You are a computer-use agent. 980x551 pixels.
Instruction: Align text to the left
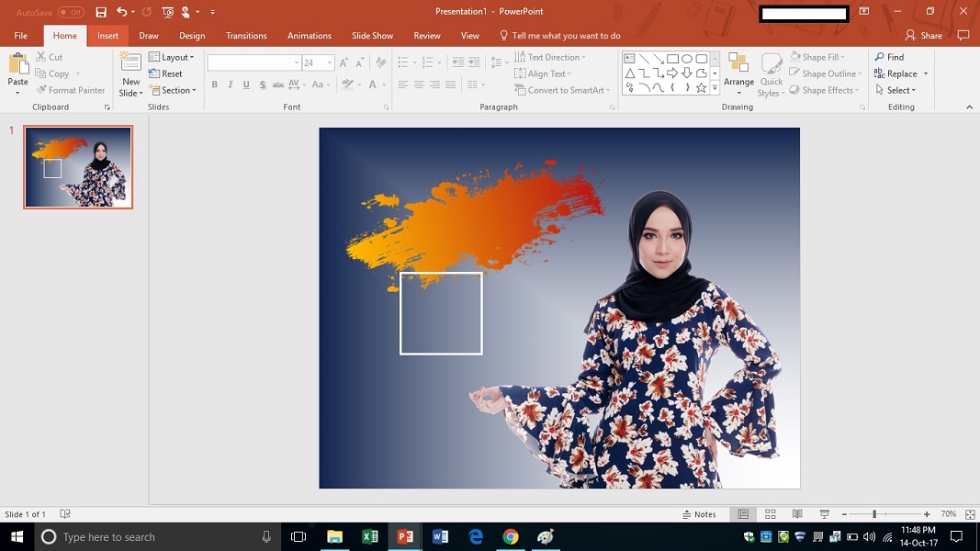[402, 84]
